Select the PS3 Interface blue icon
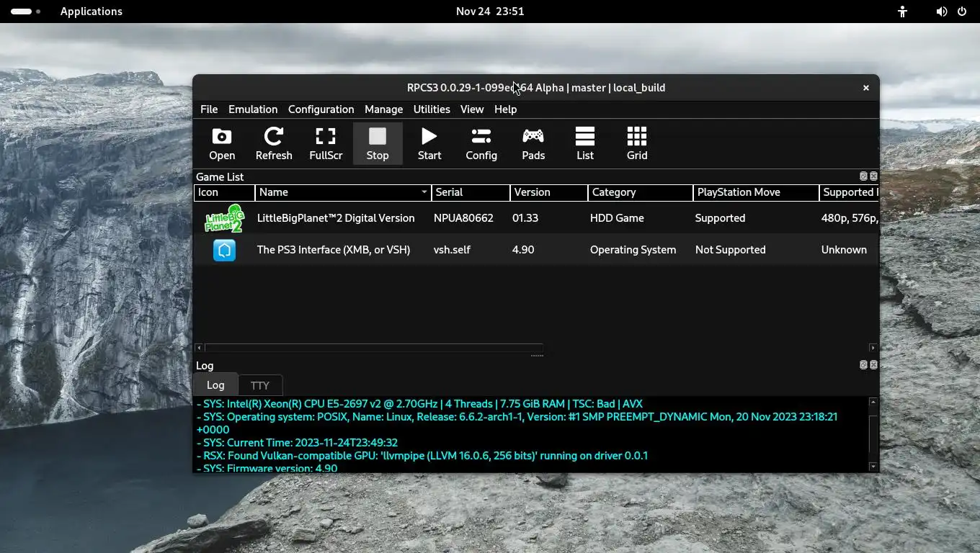The width and height of the screenshot is (980, 553). click(x=224, y=250)
